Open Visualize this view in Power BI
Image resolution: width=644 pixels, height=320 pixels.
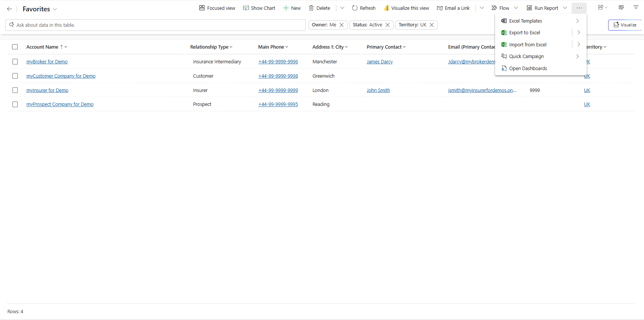click(x=406, y=8)
